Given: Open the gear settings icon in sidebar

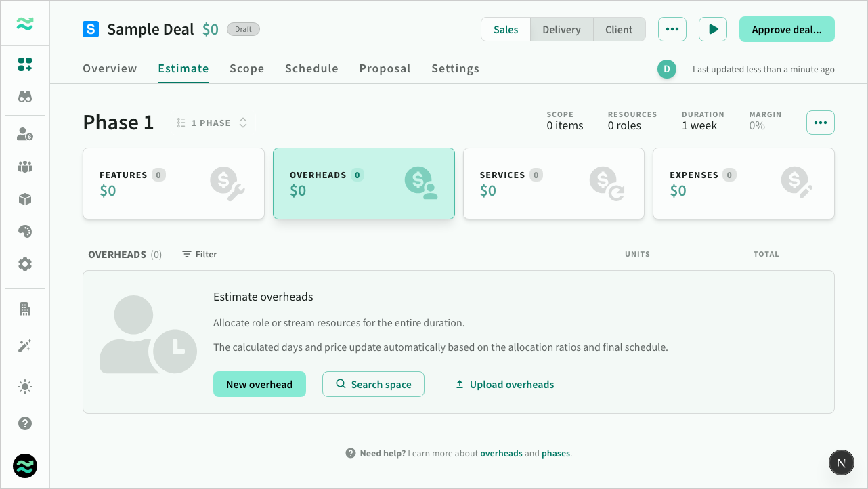Looking at the screenshot, I should pyautogui.click(x=25, y=264).
